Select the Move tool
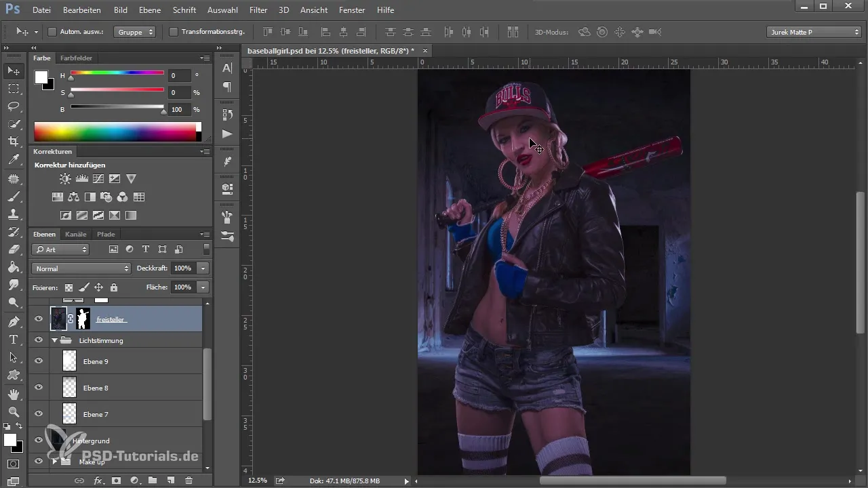Image resolution: width=868 pixels, height=488 pixels. pyautogui.click(x=14, y=71)
